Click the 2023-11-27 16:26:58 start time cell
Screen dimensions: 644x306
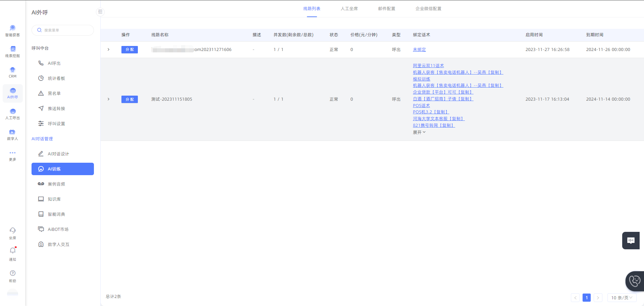(x=547, y=50)
